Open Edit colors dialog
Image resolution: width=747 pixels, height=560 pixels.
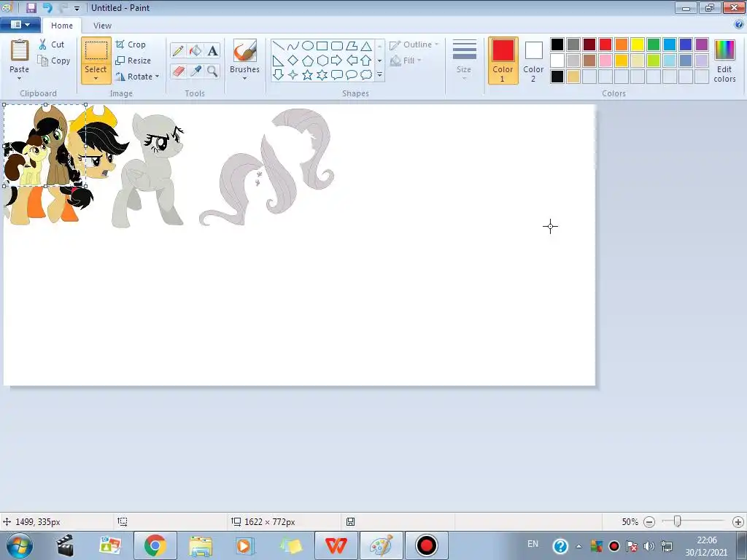[x=724, y=61]
